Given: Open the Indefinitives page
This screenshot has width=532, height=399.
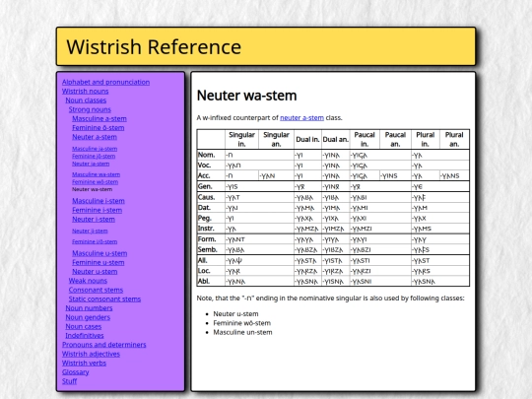Looking at the screenshot, I should [x=85, y=336].
